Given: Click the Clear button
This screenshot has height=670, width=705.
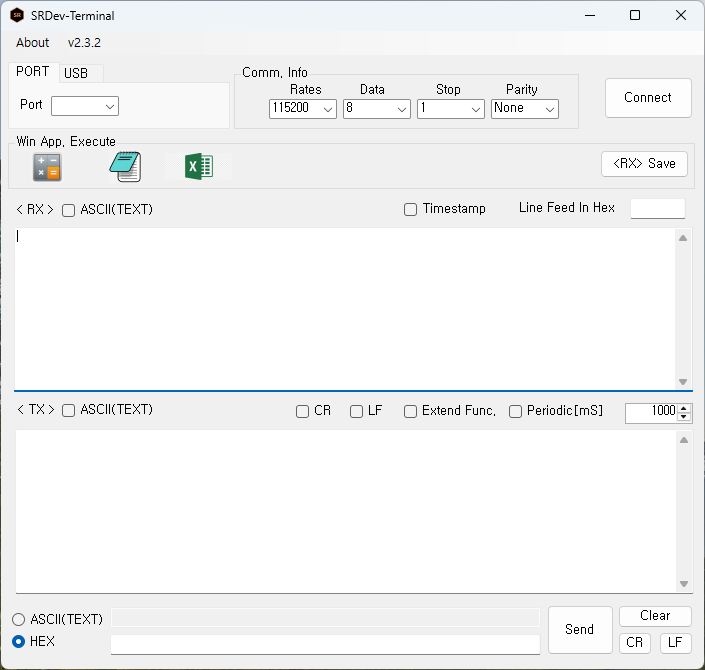Looking at the screenshot, I should point(655,616).
